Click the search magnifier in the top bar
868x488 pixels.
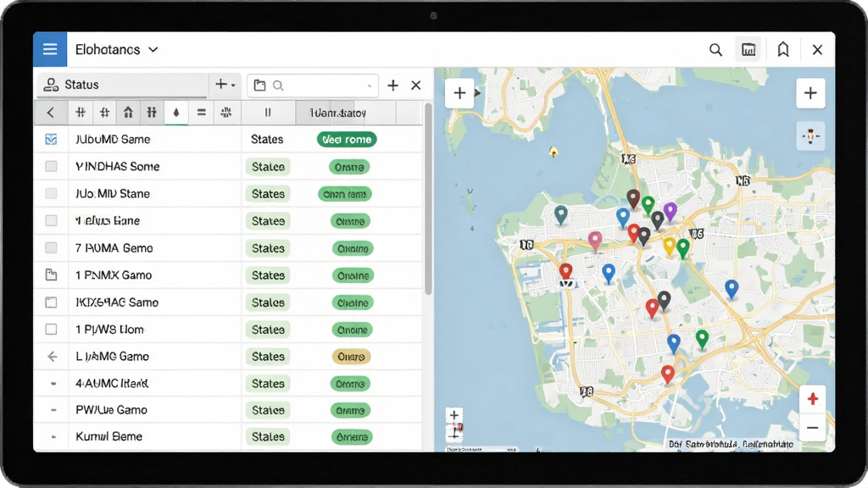point(715,50)
